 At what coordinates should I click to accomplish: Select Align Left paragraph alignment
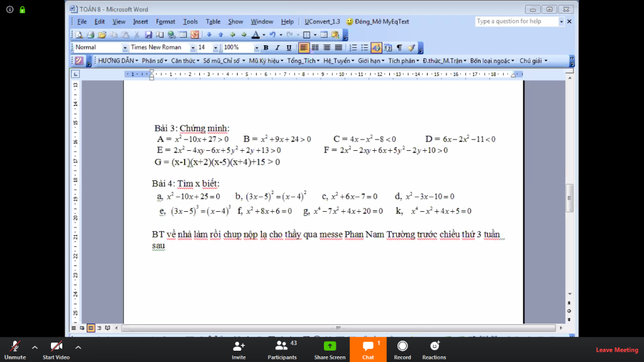point(304,48)
